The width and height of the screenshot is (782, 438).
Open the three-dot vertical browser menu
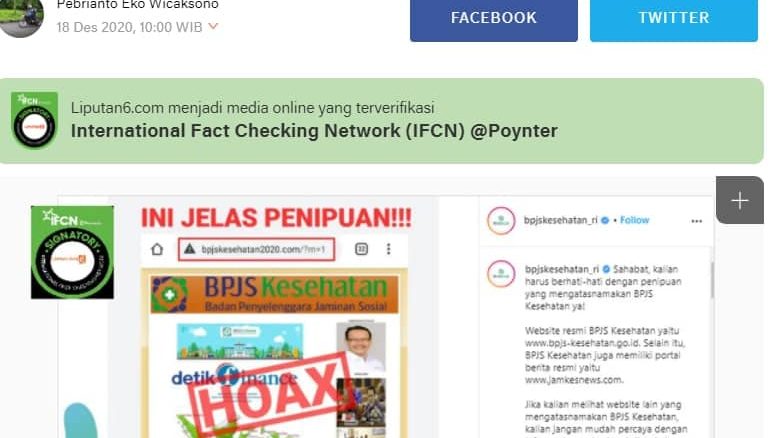coord(389,248)
